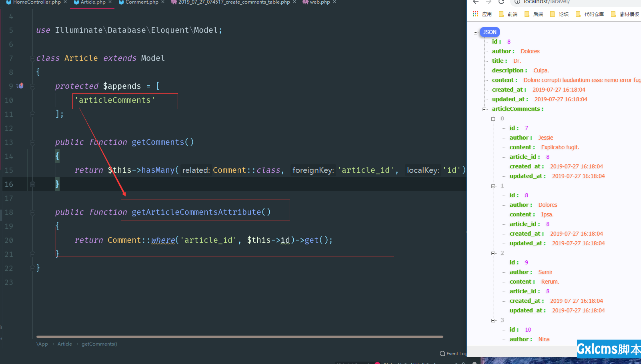Click the getArticleCommentsAttribute method name

(196, 212)
